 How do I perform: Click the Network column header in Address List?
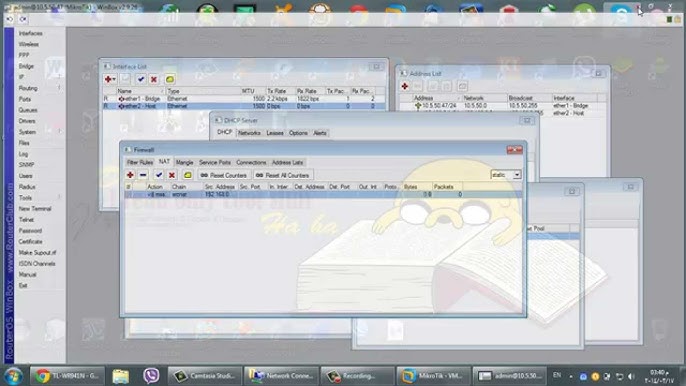point(485,98)
